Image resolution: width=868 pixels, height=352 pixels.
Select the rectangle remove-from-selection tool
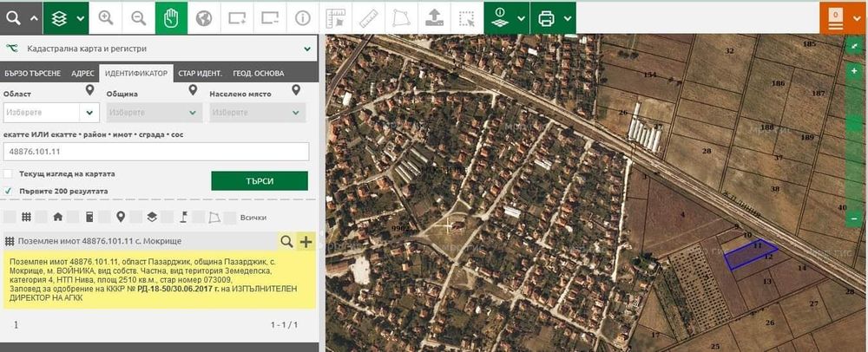click(270, 18)
